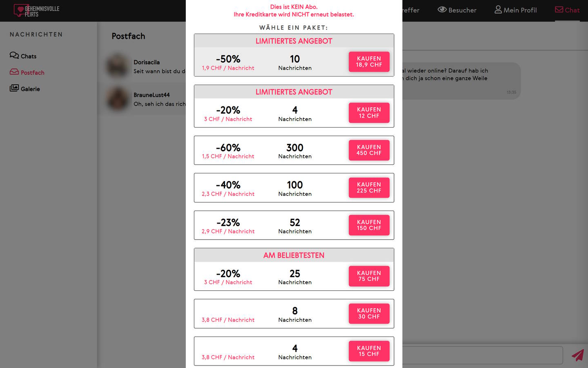Buy the 300 Nachrichten package
This screenshot has height=368, width=588.
[369, 150]
